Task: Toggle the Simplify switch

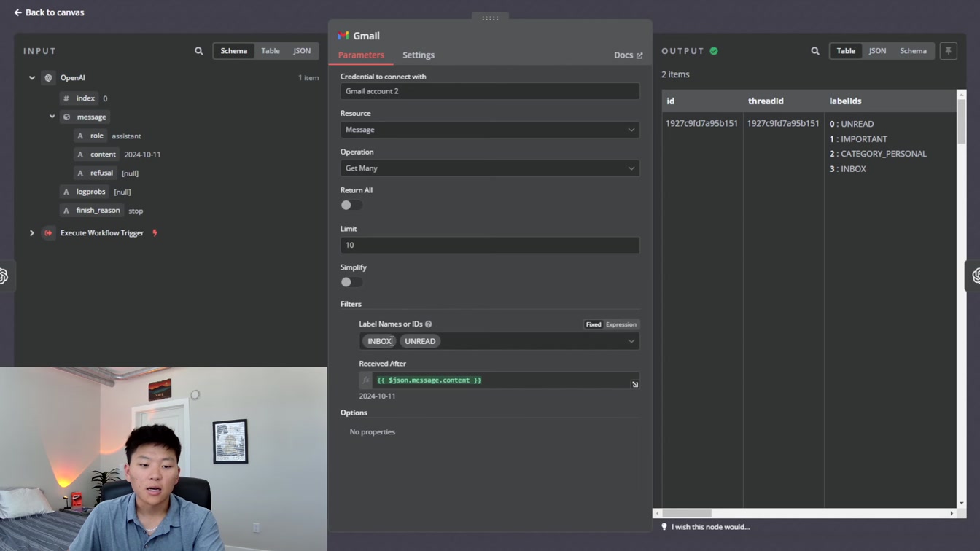Action: pyautogui.click(x=351, y=282)
